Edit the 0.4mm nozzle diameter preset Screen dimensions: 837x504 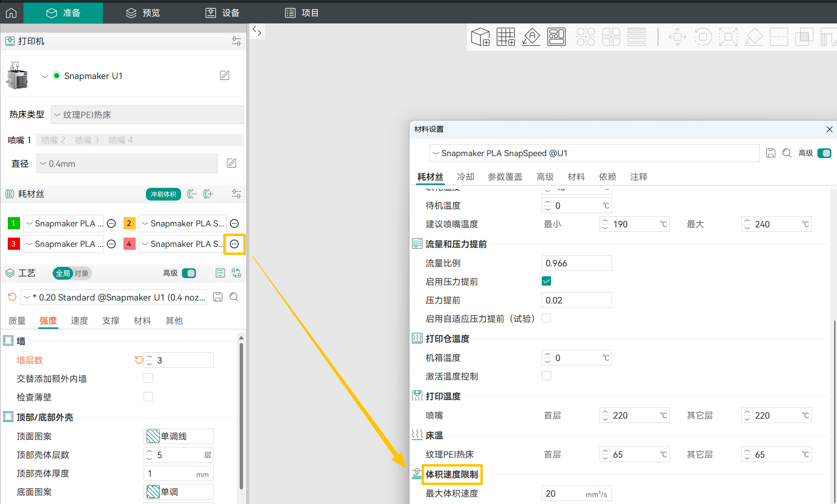(x=231, y=163)
